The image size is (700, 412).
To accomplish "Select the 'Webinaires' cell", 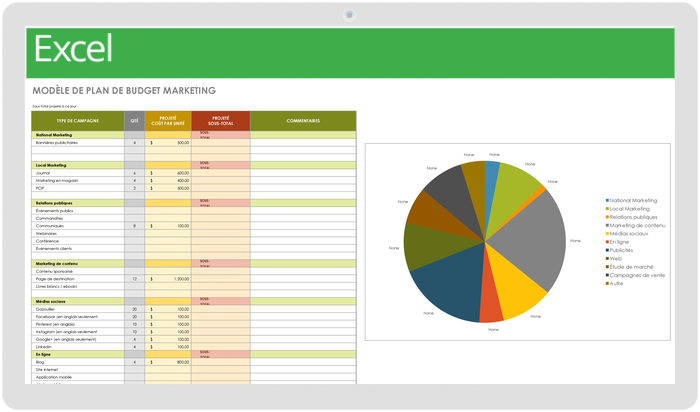I will 78,233.
